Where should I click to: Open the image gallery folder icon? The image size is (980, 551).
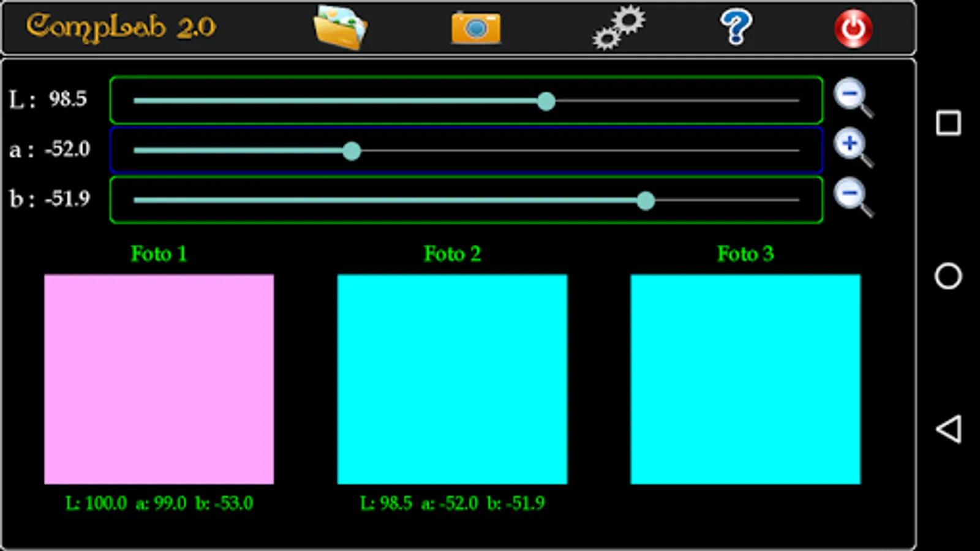pyautogui.click(x=341, y=27)
